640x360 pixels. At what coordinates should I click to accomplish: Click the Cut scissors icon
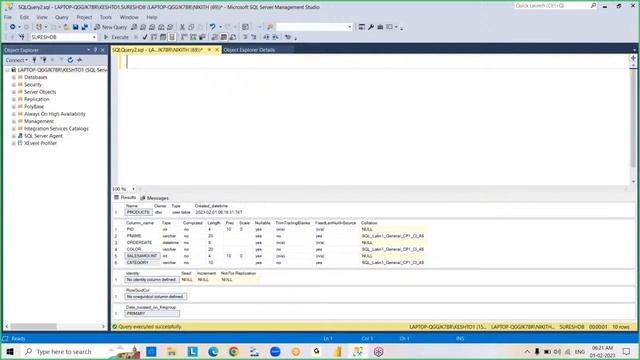182,27
